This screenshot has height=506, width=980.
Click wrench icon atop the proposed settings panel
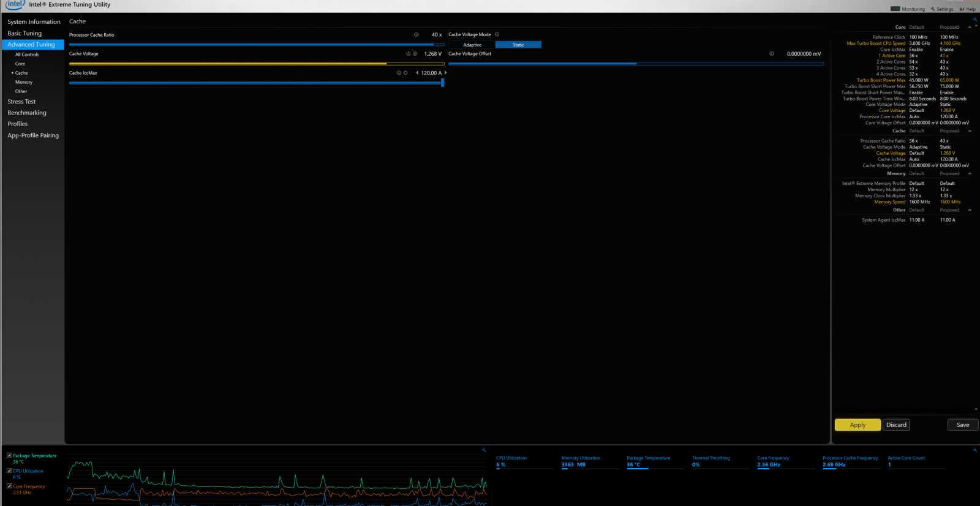click(974, 20)
